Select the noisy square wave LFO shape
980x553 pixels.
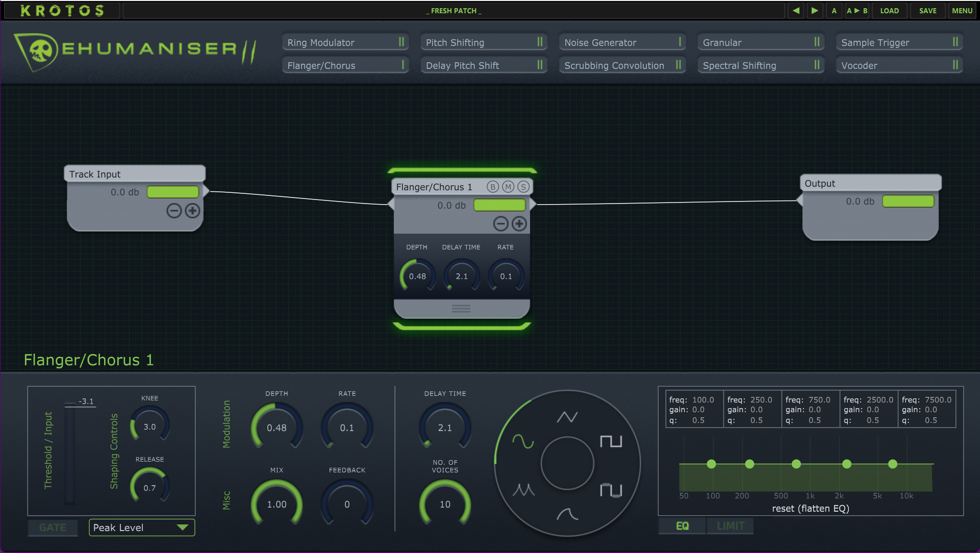(611, 490)
